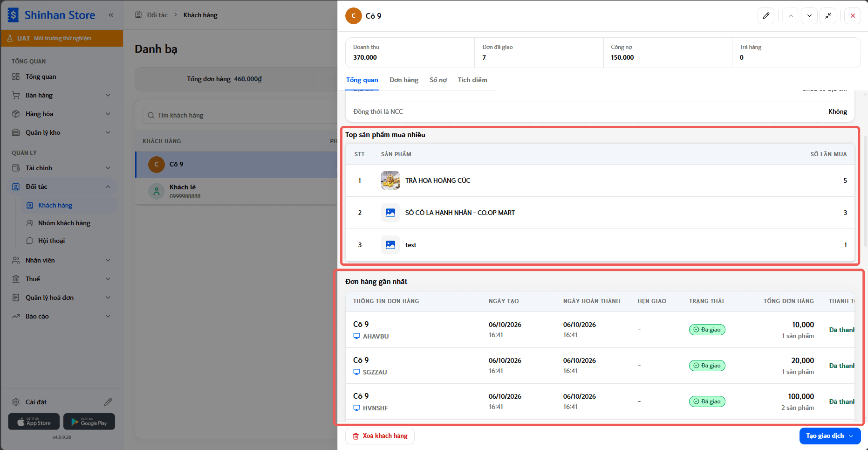This screenshot has width=868, height=450.
Task: Open Hội thoại in the sidebar
Action: click(x=51, y=241)
